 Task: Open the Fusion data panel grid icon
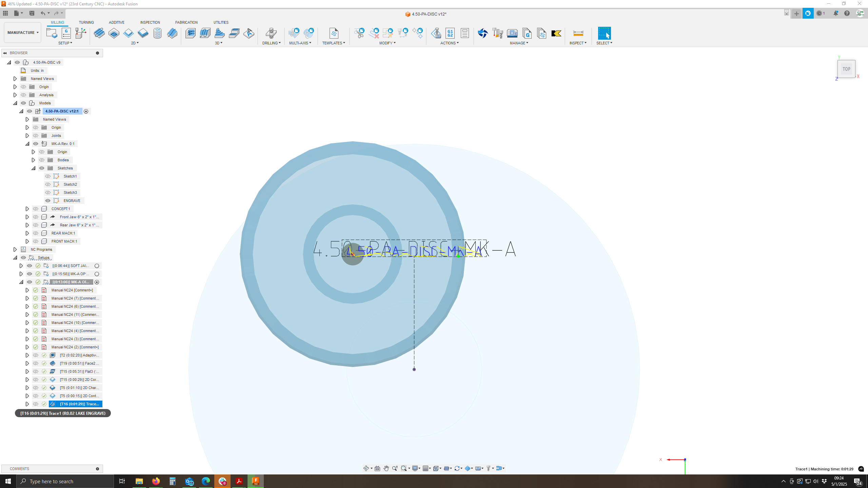point(5,13)
